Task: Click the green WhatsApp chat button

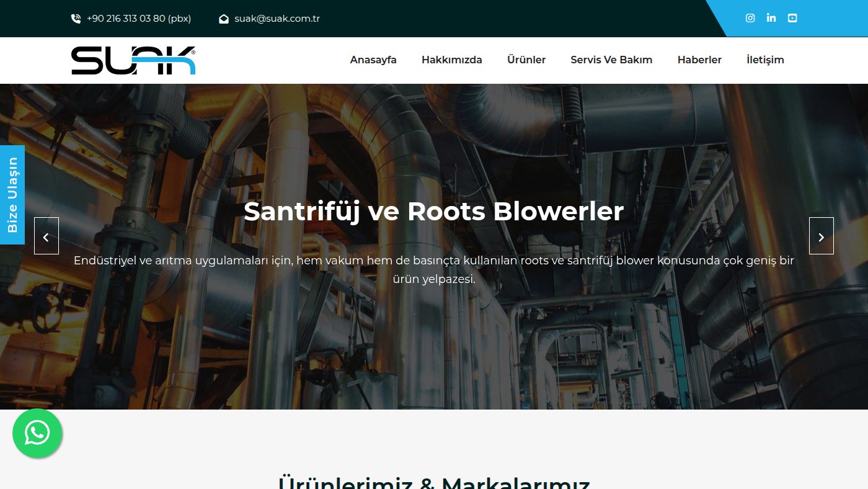Action: coord(37,433)
